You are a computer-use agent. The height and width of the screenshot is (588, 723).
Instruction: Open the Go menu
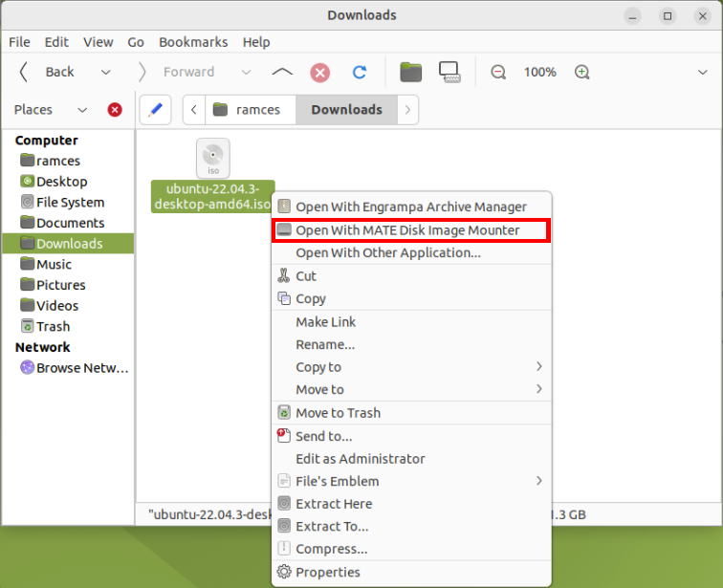click(x=136, y=42)
